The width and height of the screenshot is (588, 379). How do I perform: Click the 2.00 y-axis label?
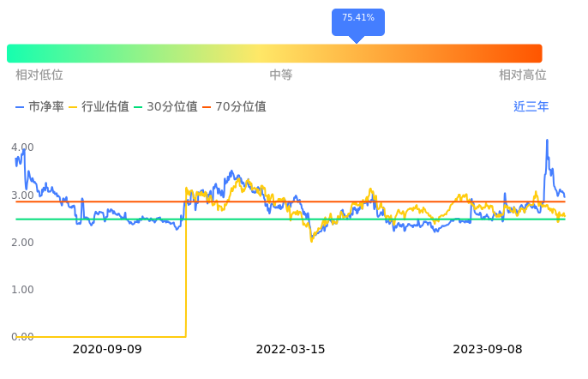tap(22, 243)
